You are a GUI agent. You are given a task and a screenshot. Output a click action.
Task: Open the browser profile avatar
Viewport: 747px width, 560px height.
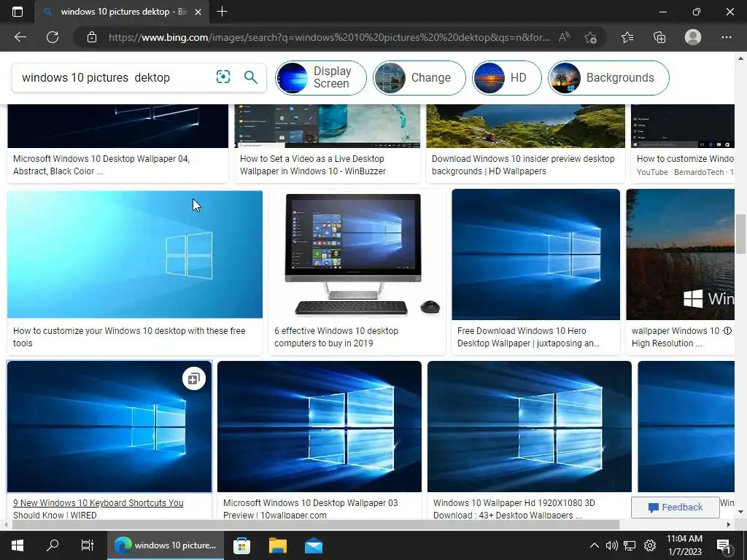[x=693, y=37]
